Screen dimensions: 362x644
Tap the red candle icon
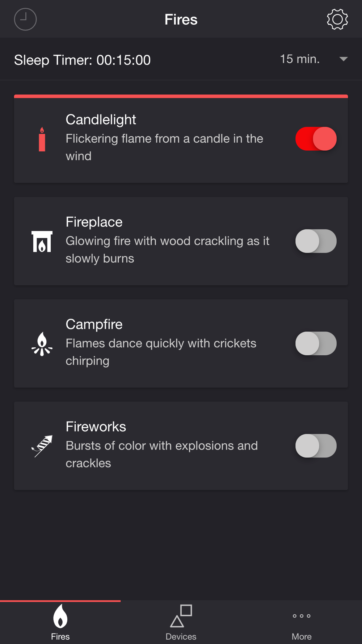[x=42, y=139]
